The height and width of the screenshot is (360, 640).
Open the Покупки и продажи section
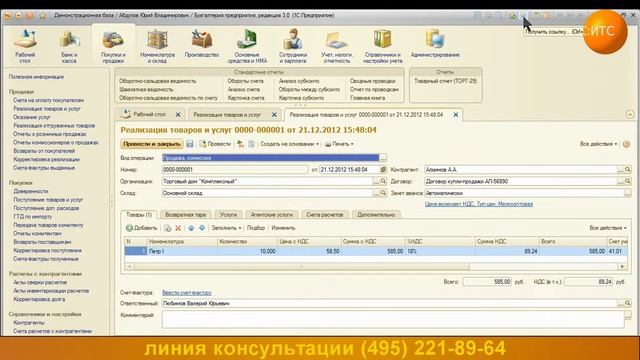tap(113, 45)
